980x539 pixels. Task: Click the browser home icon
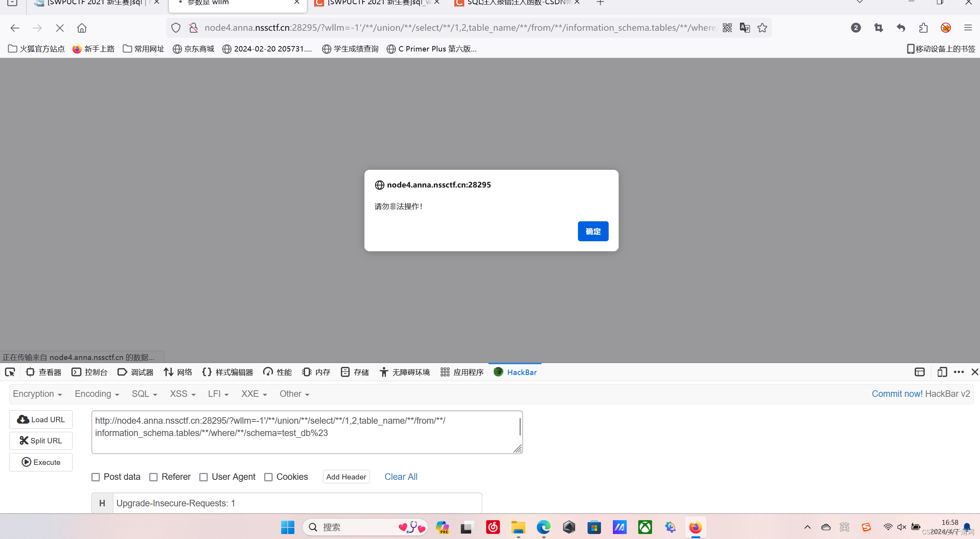[82, 28]
